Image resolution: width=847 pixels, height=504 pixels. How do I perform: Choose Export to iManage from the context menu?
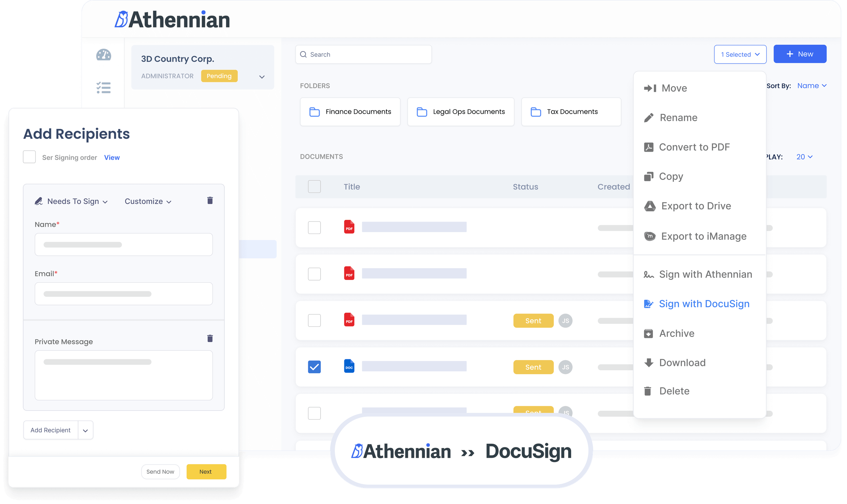704,236
